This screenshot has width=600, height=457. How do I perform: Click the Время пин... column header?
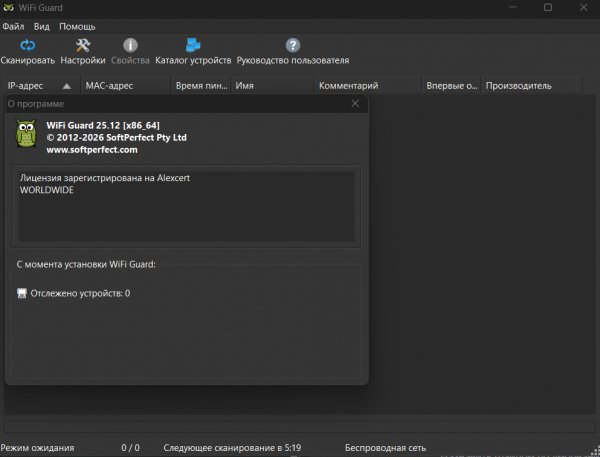pyautogui.click(x=201, y=86)
